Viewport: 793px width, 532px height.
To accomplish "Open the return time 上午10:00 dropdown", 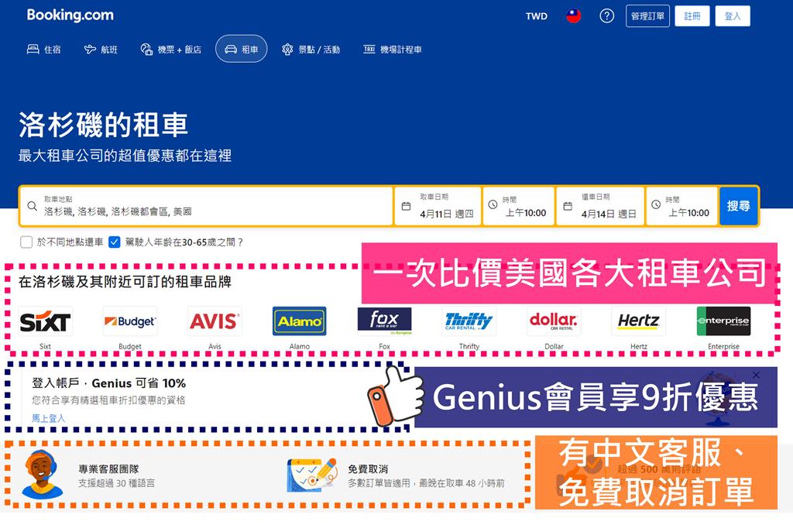I will pos(682,206).
